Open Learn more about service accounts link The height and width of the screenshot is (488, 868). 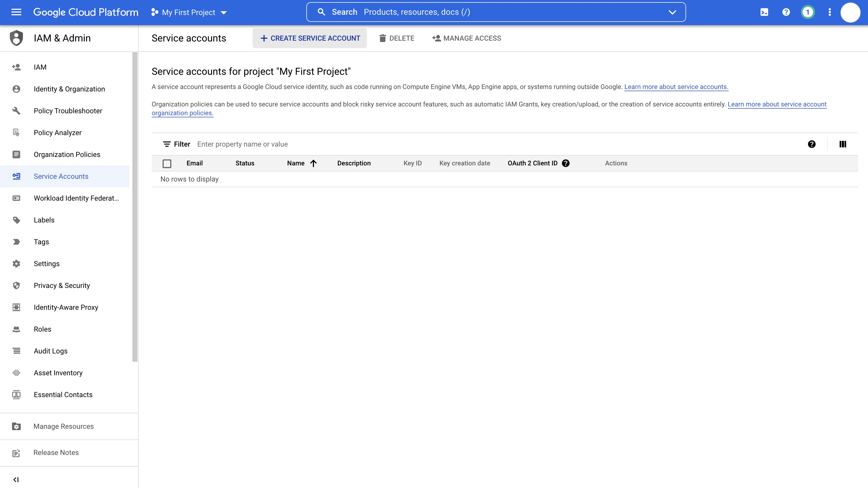(x=676, y=87)
